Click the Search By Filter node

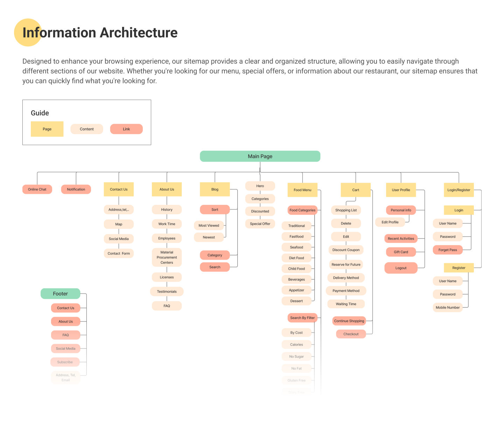pyautogui.click(x=302, y=318)
